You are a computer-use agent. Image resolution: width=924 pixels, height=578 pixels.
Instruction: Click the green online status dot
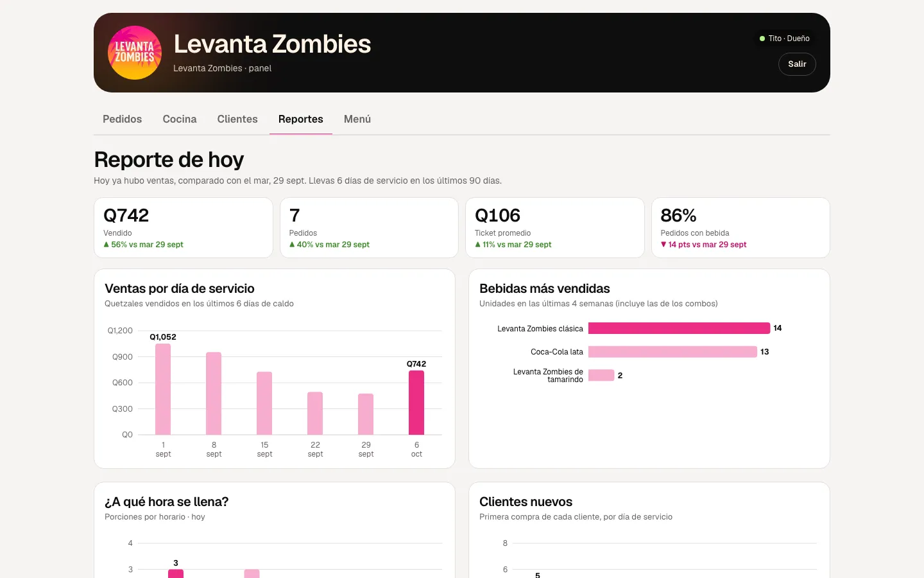click(762, 39)
